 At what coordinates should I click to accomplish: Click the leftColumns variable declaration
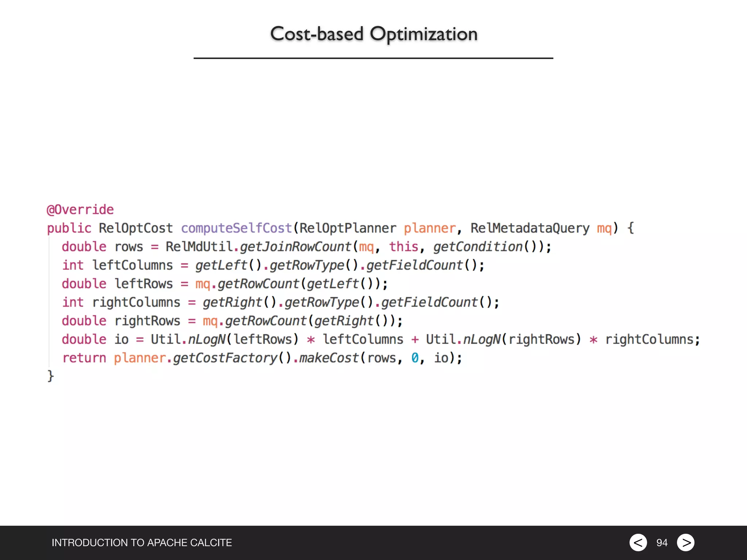pos(132,265)
